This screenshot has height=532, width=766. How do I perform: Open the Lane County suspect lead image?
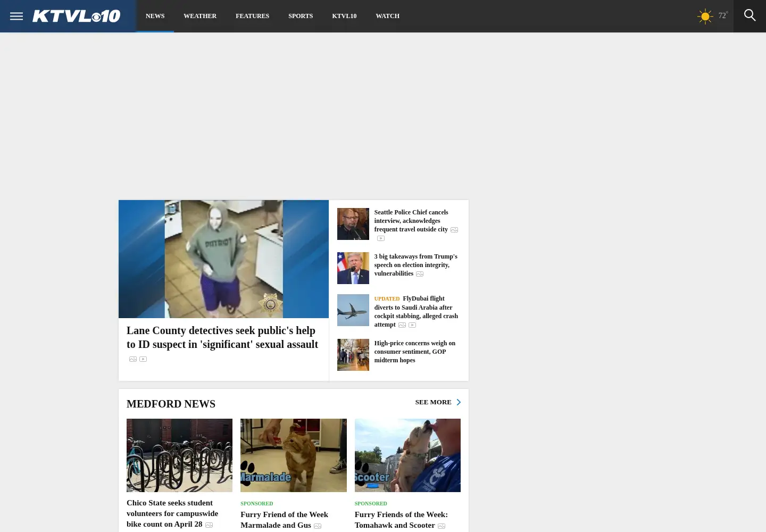(223, 259)
